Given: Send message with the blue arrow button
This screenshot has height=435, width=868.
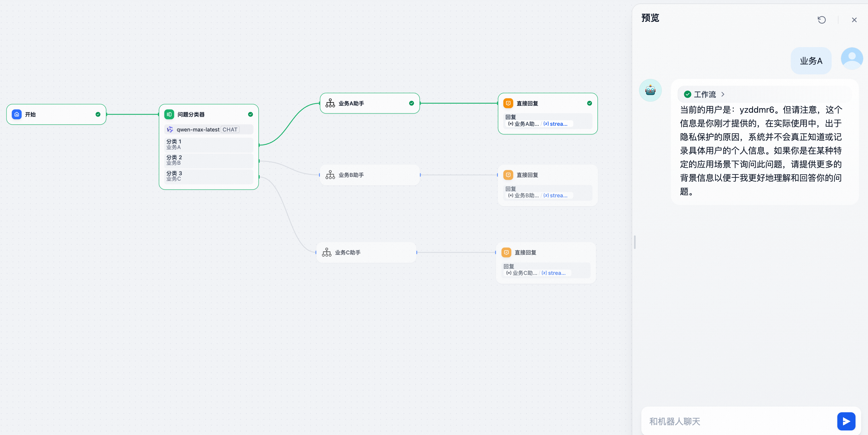Looking at the screenshot, I should click(x=846, y=421).
